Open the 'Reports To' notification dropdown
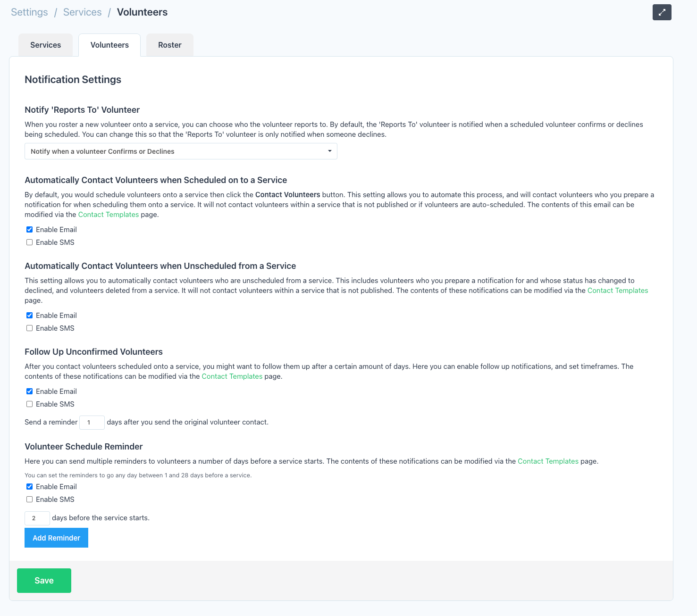 pos(181,151)
